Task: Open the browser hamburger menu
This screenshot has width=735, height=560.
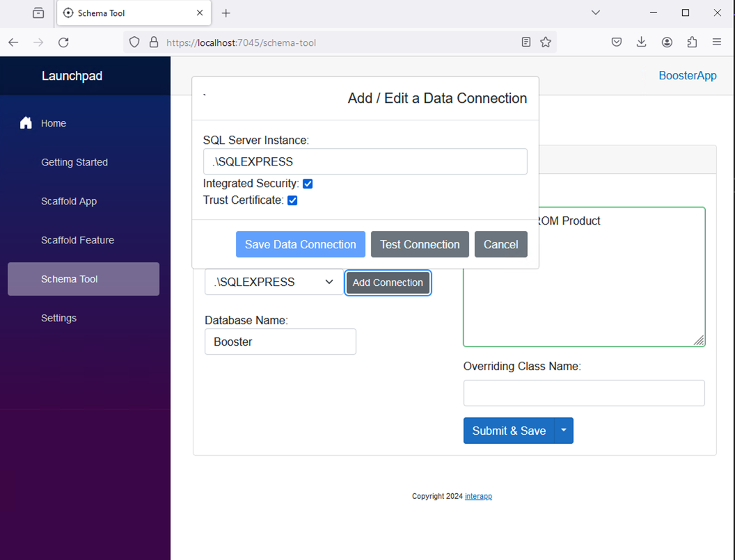Action: [x=717, y=42]
